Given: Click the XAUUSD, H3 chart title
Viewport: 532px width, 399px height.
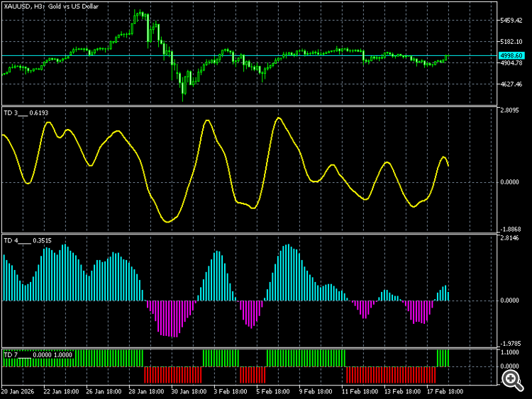Looking at the screenshot, I should tap(51, 6).
